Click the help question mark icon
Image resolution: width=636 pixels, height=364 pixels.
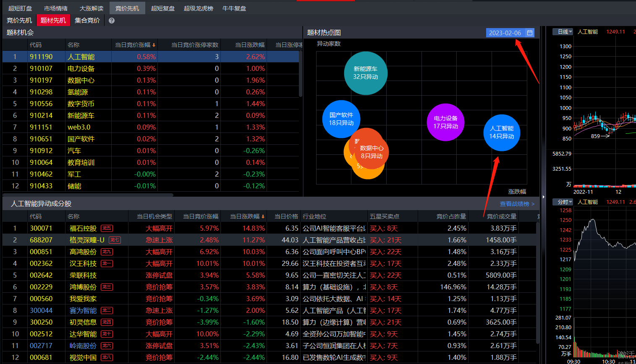tap(112, 21)
